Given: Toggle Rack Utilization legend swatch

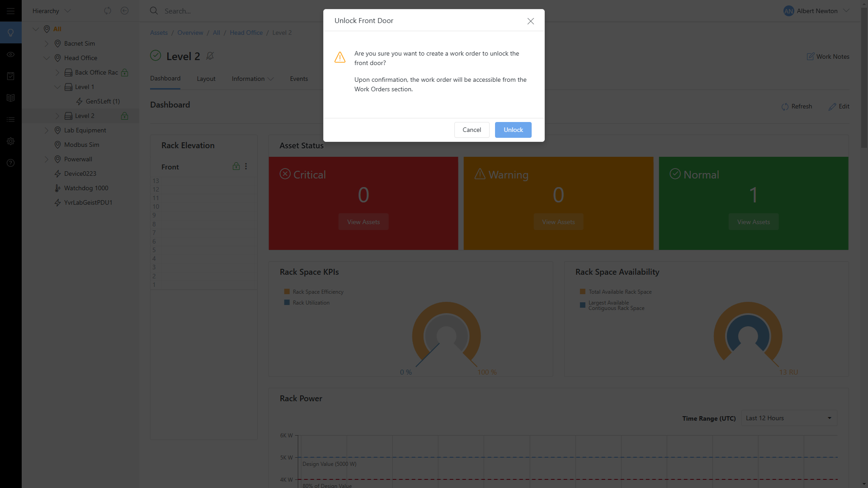Looking at the screenshot, I should [287, 303].
